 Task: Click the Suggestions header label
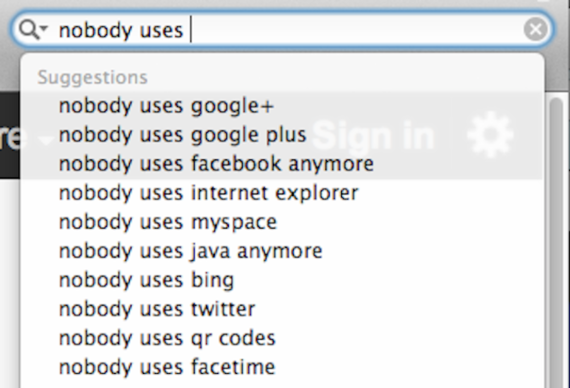click(92, 77)
